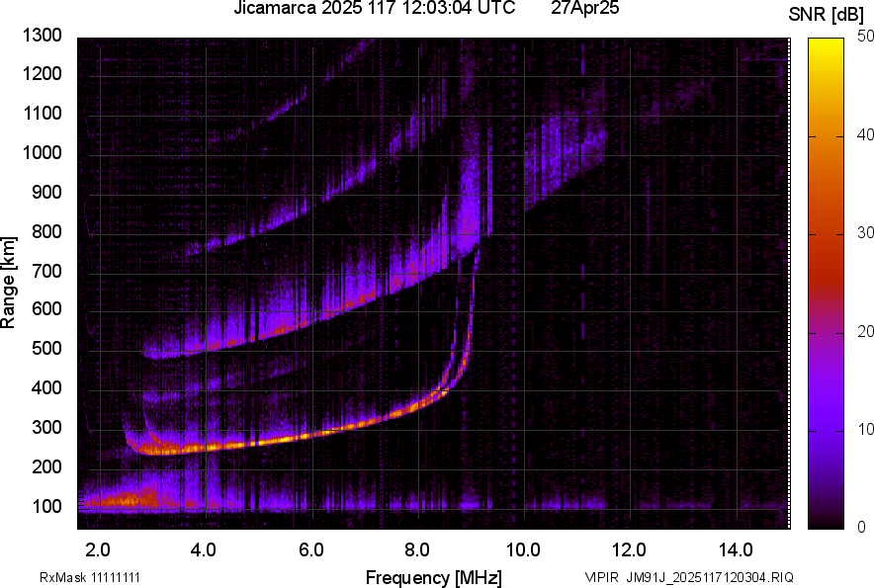
Task: Click the frequency tick label "2.0"
Action: pos(98,550)
